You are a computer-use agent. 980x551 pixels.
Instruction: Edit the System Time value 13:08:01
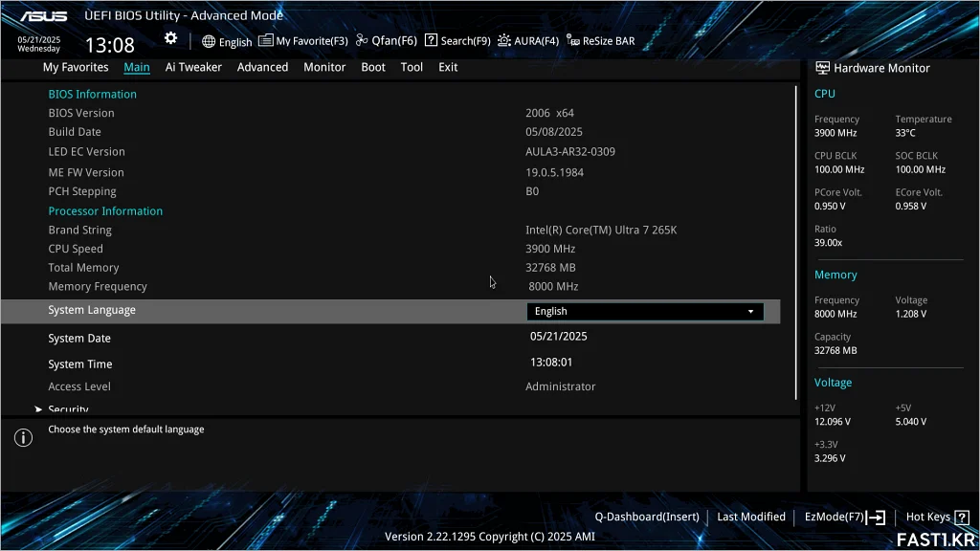coord(551,362)
